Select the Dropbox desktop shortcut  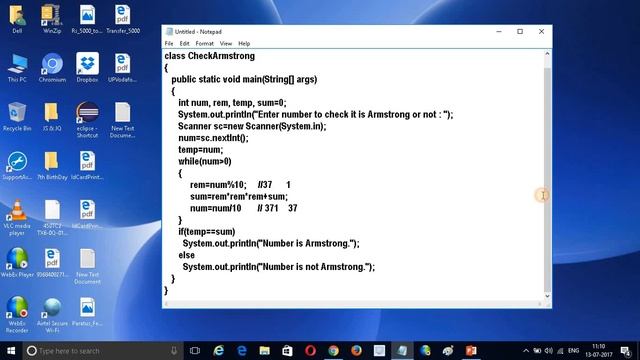coord(87,68)
